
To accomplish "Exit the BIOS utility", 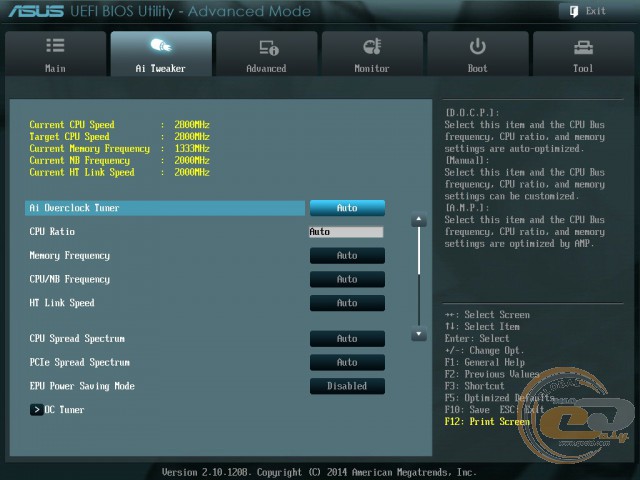I will pyautogui.click(x=587, y=11).
